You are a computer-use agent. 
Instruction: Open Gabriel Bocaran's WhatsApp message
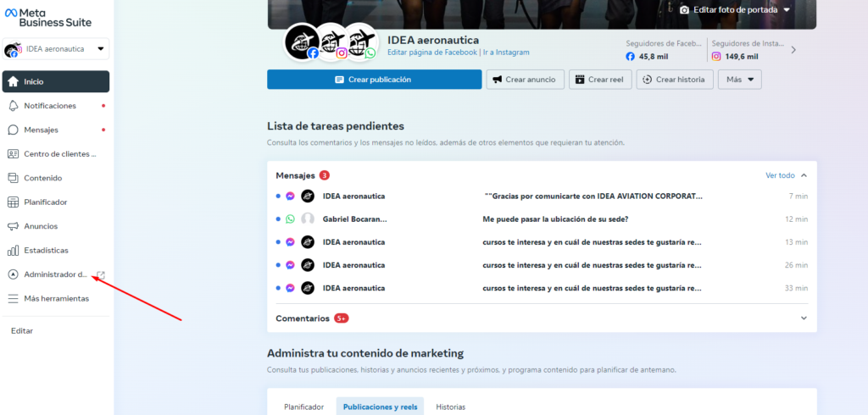pyautogui.click(x=542, y=219)
